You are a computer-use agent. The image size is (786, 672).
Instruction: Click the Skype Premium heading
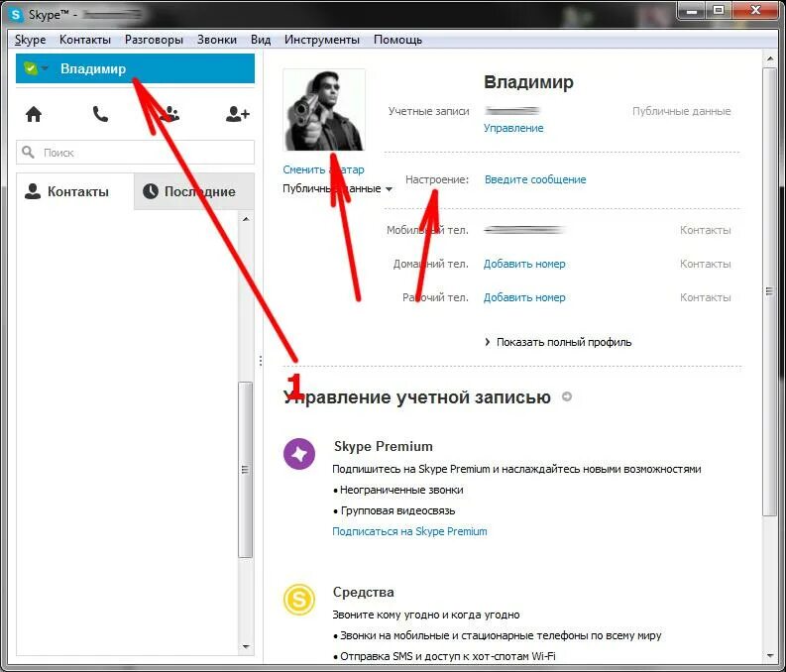point(384,446)
